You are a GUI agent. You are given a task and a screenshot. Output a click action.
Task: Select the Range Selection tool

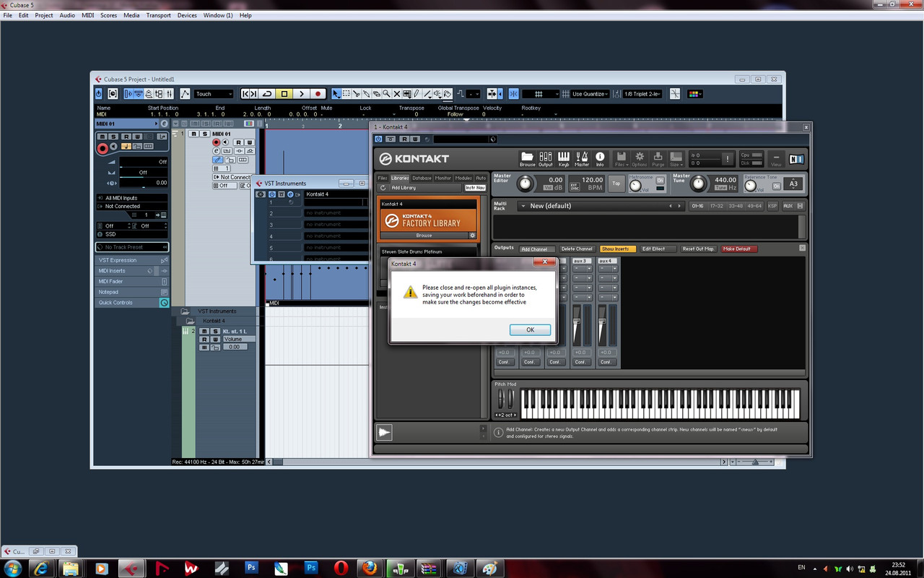click(x=346, y=94)
